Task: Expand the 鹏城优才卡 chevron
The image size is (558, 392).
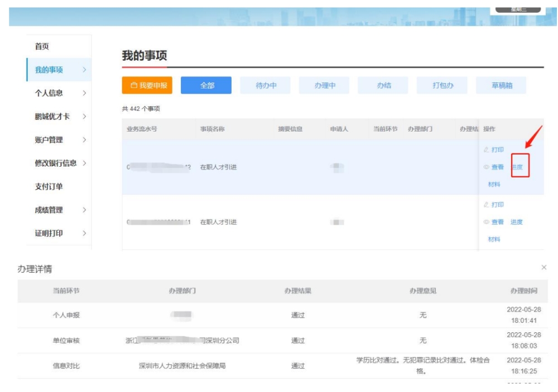Action: (84, 117)
